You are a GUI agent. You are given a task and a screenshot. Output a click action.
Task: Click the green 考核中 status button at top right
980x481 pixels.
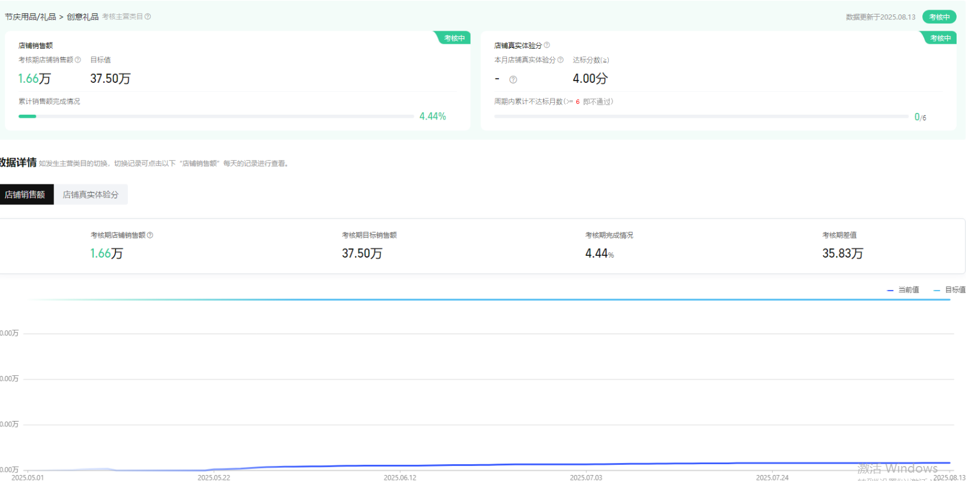point(939,17)
